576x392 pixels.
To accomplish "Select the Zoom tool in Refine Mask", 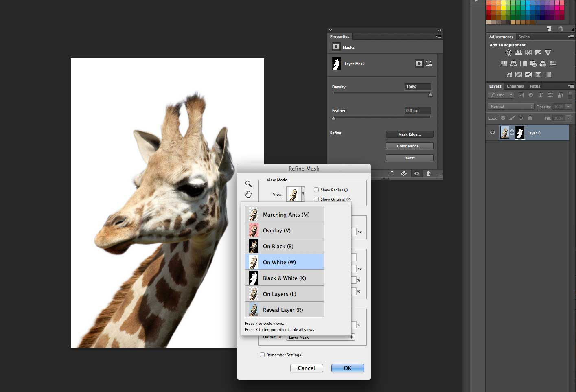I will click(248, 184).
